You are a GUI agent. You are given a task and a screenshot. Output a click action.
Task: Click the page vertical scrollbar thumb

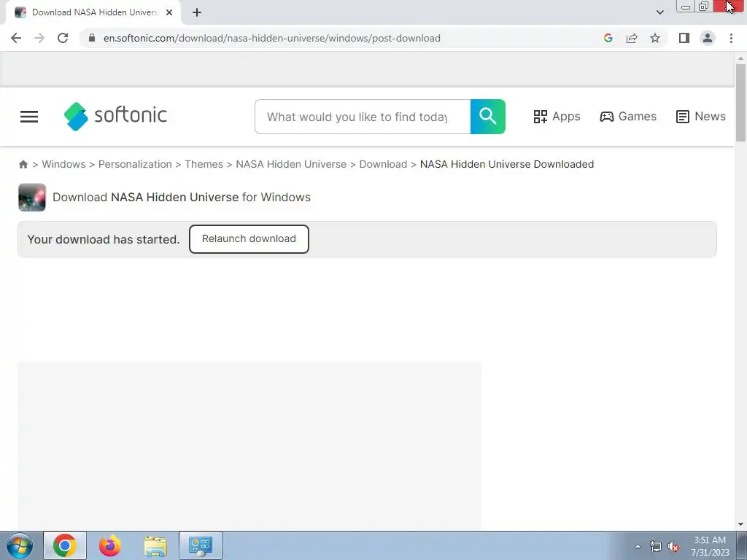coord(740,102)
